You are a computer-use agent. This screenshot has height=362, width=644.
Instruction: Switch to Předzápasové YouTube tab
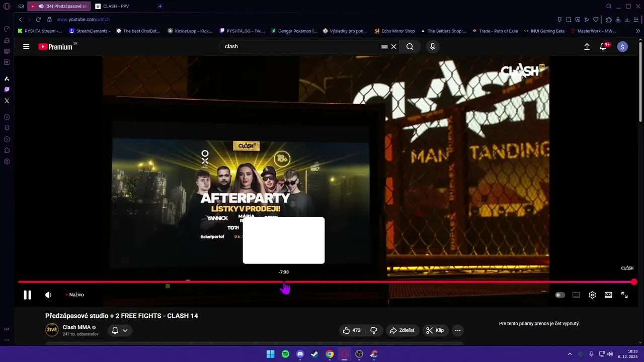point(59,6)
